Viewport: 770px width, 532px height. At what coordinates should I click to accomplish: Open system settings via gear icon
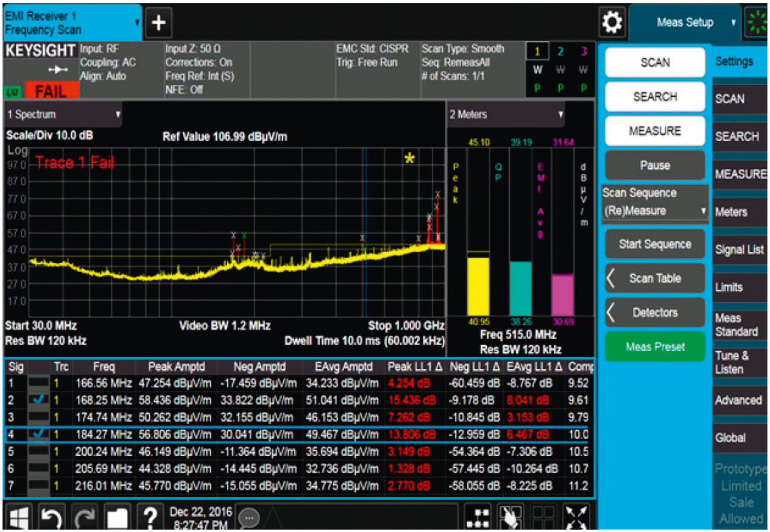pyautogui.click(x=612, y=23)
